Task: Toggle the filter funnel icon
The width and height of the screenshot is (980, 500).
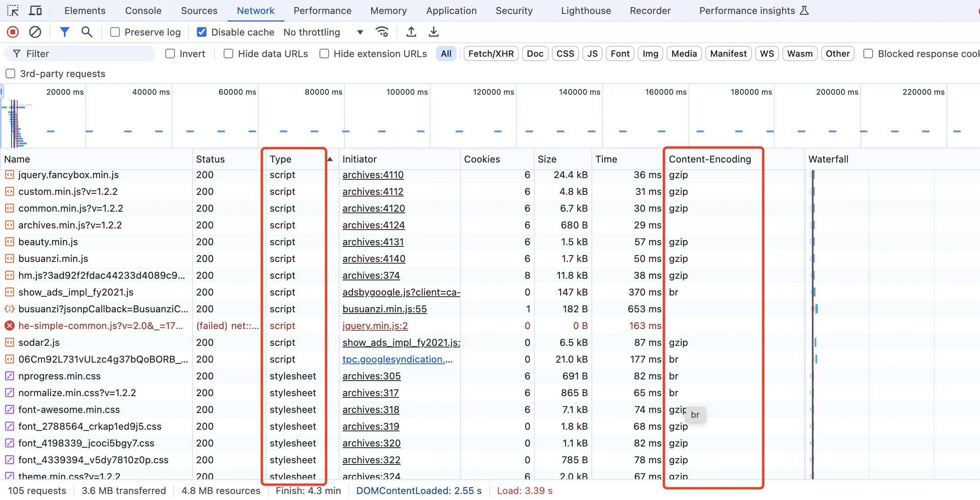Action: (x=64, y=32)
